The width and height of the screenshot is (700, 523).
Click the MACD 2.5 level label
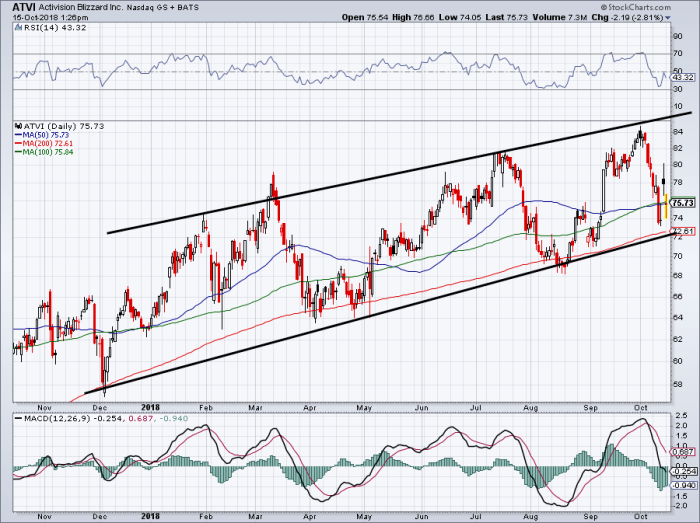click(681, 416)
